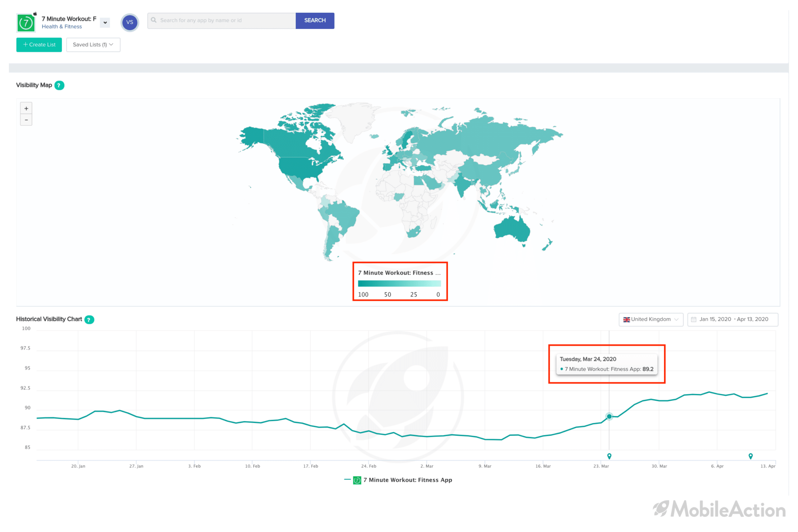The height and width of the screenshot is (532, 798).
Task: Click the event pin marker near 23. Mar
Action: [x=609, y=456]
